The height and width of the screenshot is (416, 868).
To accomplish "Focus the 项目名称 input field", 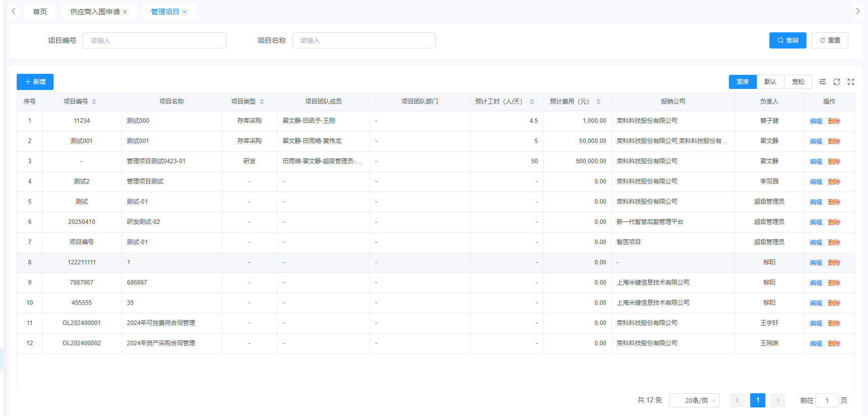I will tap(363, 40).
